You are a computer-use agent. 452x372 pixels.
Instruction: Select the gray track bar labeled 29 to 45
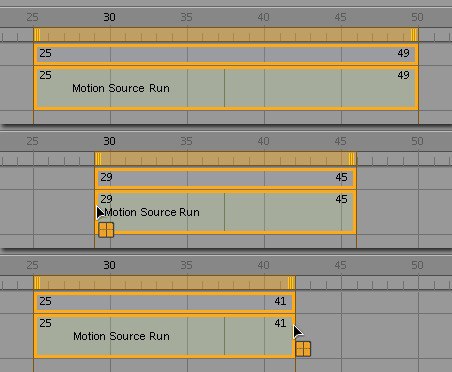click(226, 178)
